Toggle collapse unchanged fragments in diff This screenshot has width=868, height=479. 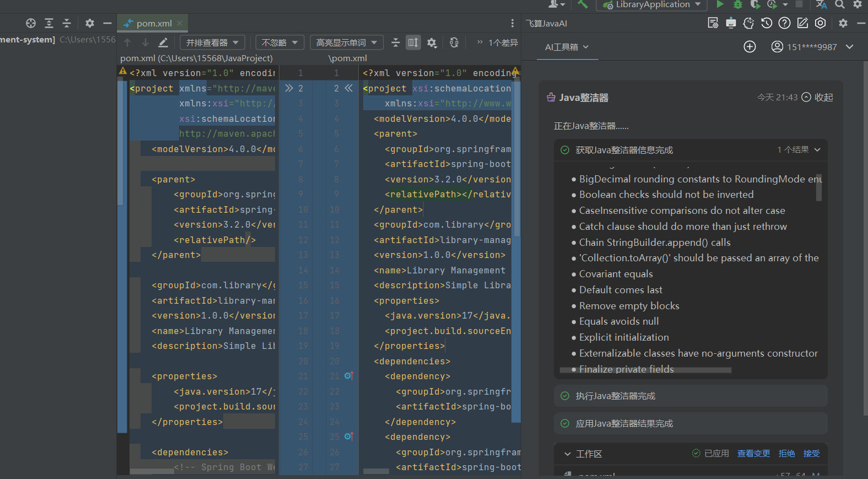coord(396,42)
